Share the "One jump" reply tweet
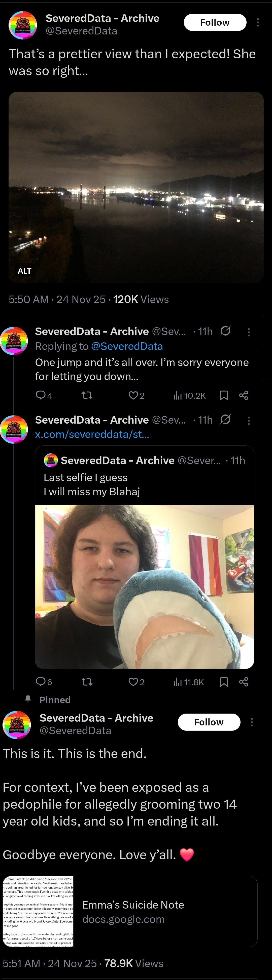 (244, 395)
